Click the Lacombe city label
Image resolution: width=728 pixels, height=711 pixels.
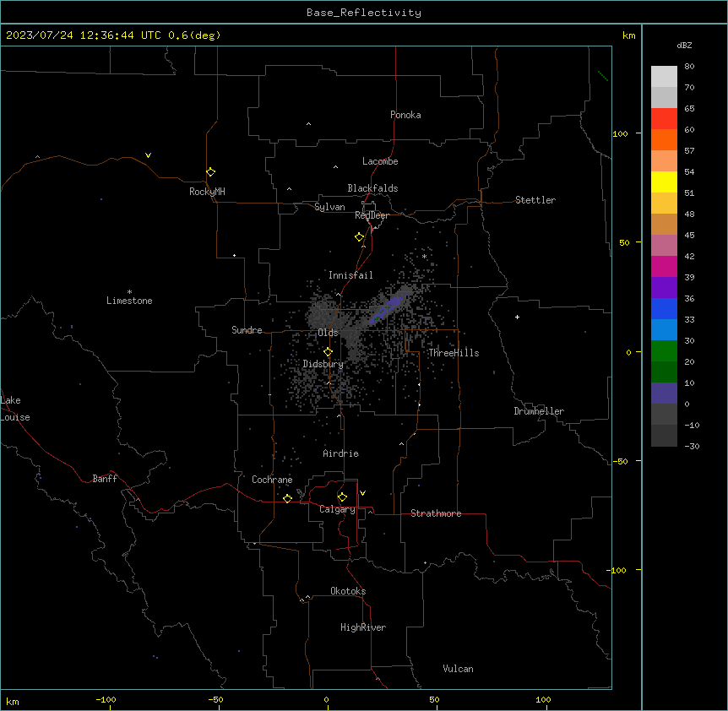coord(380,161)
